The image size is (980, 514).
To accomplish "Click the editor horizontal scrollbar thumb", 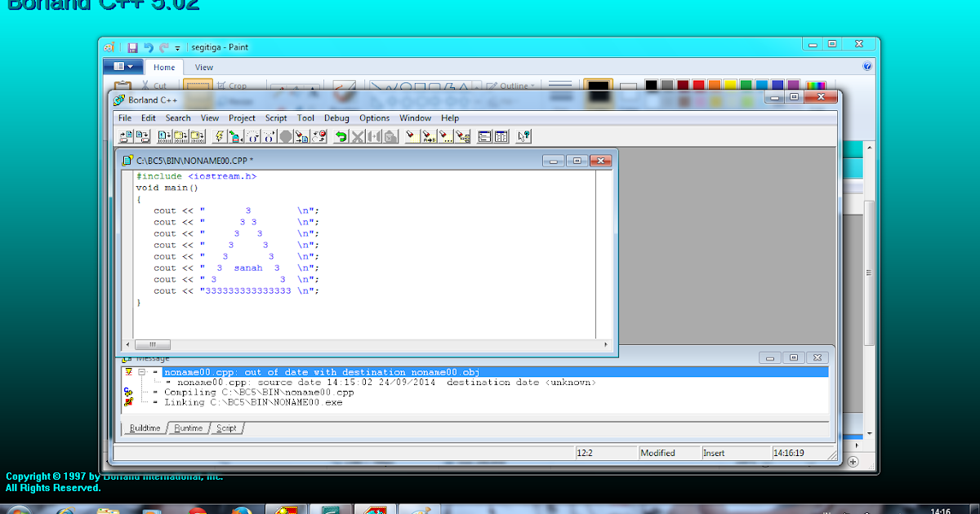I will pos(152,344).
